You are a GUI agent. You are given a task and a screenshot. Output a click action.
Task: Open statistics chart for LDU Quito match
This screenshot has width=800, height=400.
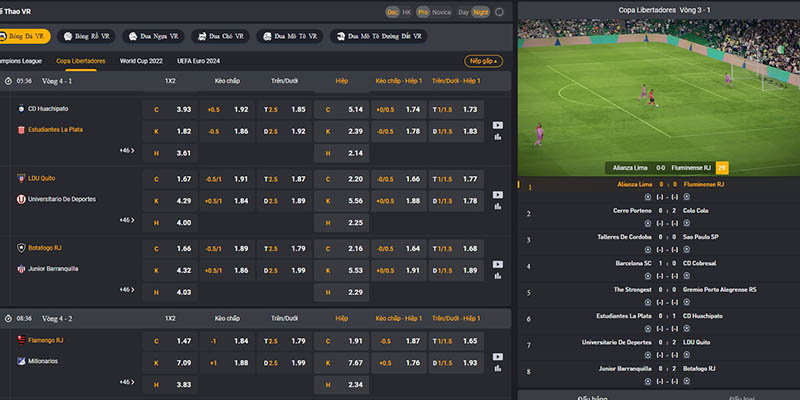click(x=498, y=204)
